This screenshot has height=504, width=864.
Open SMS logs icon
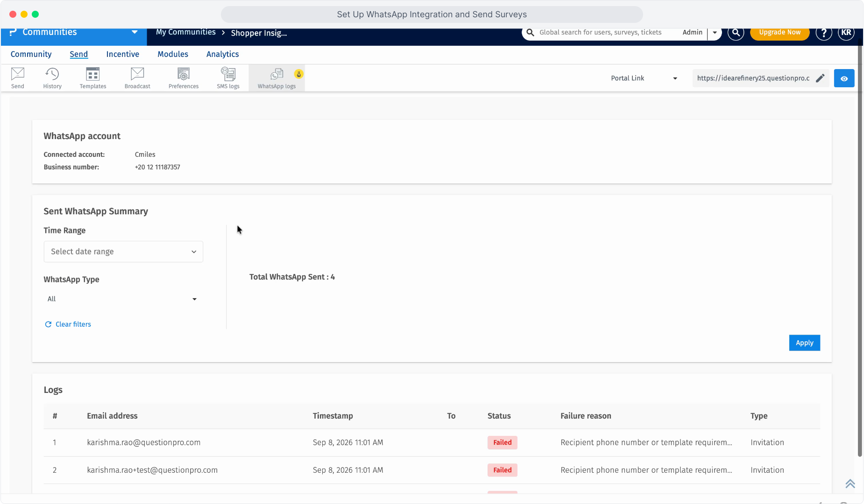coord(228,78)
